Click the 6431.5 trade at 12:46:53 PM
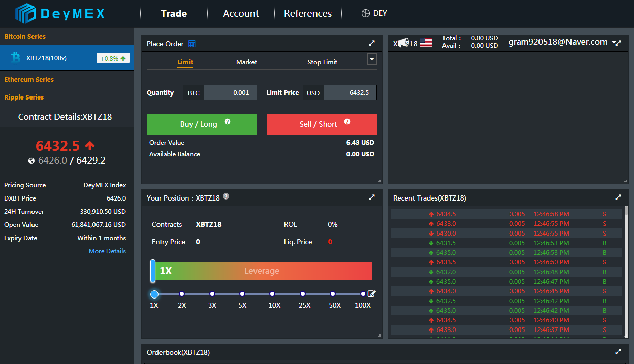Viewport: 634px width, 364px height. click(506, 243)
